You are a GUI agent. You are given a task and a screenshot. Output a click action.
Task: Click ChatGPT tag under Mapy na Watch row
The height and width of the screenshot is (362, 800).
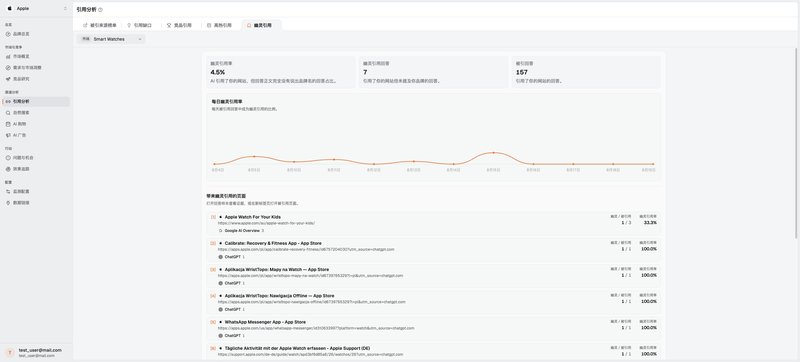tap(232, 283)
